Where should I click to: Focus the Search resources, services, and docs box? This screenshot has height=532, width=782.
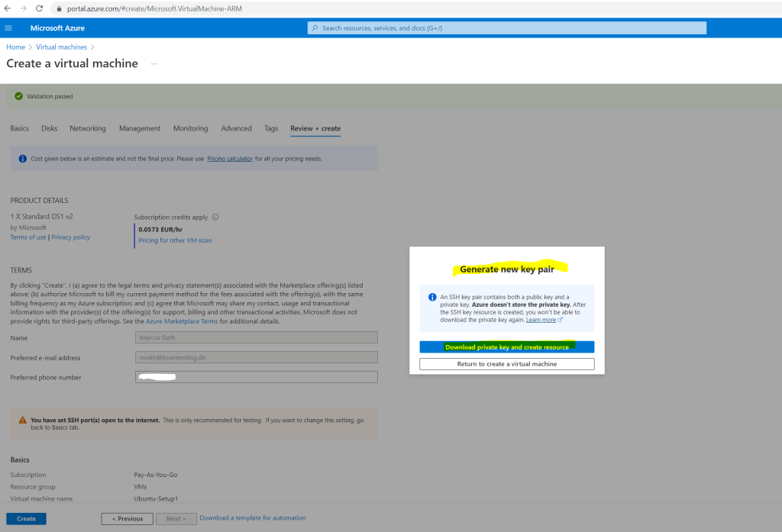[507, 28]
